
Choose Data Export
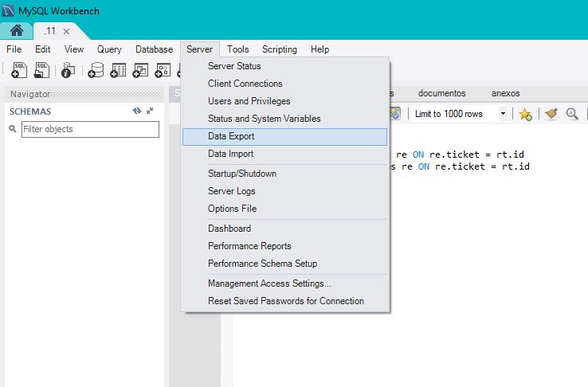[x=284, y=136]
